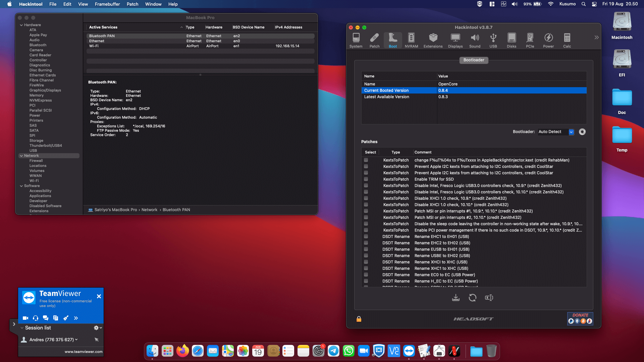Viewport: 644px width, 362px height.
Task: Click the refresh icon below the Patches list
Action: [473, 298]
